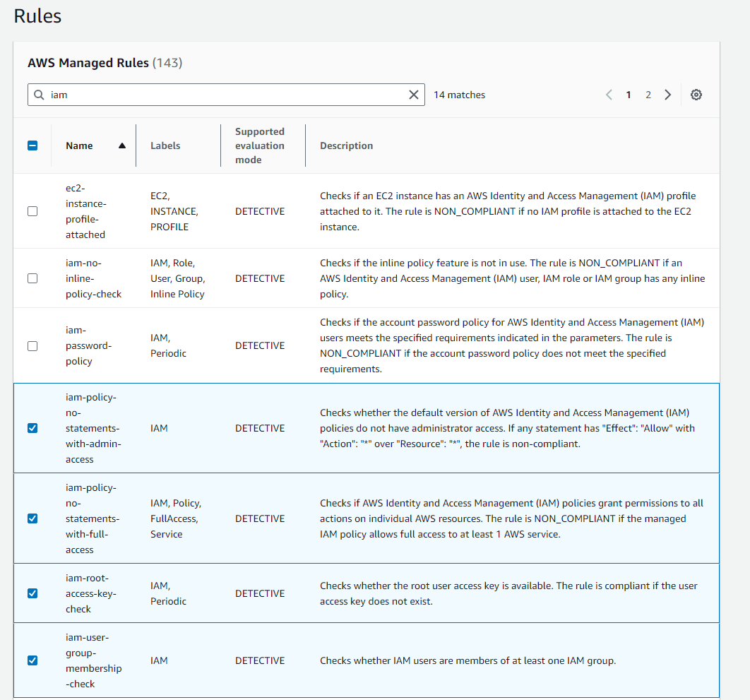Uncheck iam-policy-no-statements-with-admin-access rule
This screenshot has height=700, width=750.
pyautogui.click(x=32, y=428)
